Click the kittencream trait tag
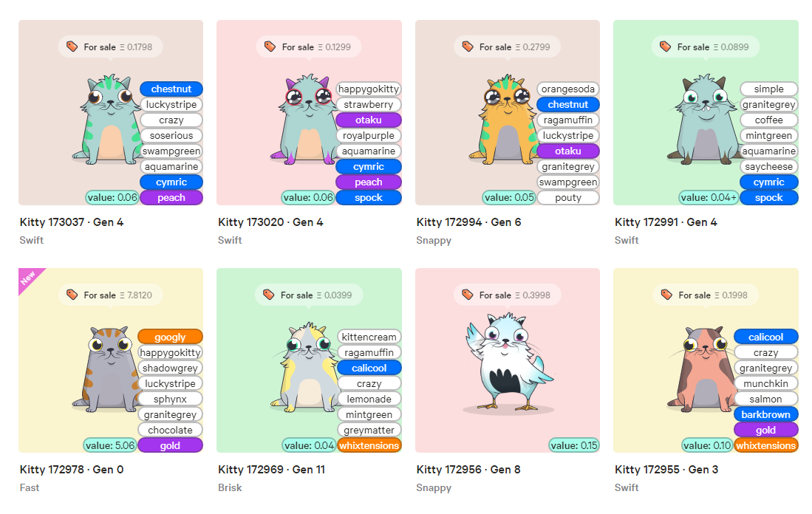 click(x=369, y=337)
